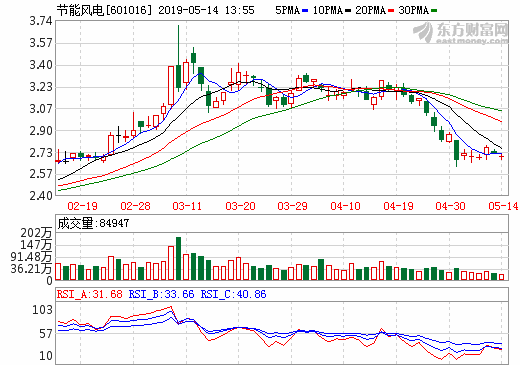The height and width of the screenshot is (365, 520).
Task: Select the 03-11 date axis label
Action: click(x=187, y=206)
